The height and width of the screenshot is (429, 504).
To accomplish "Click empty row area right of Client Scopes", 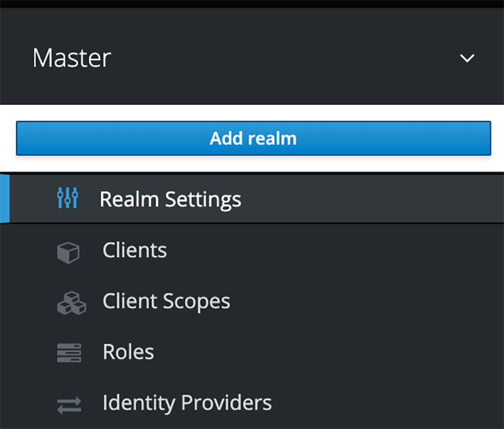I will coord(367,301).
